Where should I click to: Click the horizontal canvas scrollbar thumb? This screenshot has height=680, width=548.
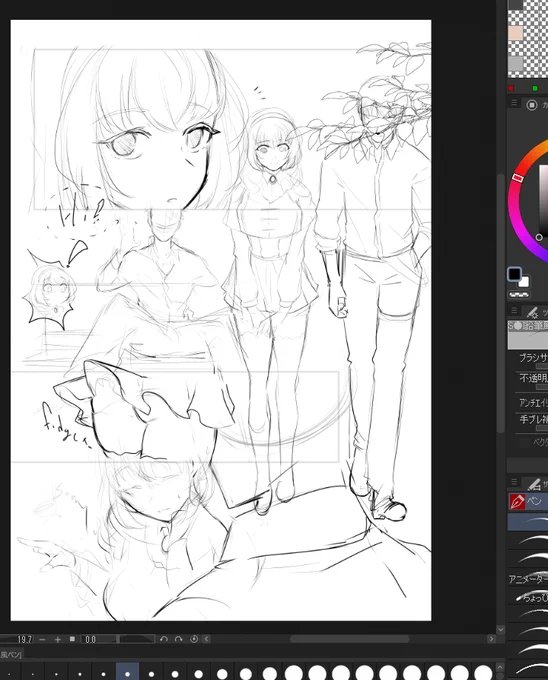point(349,639)
